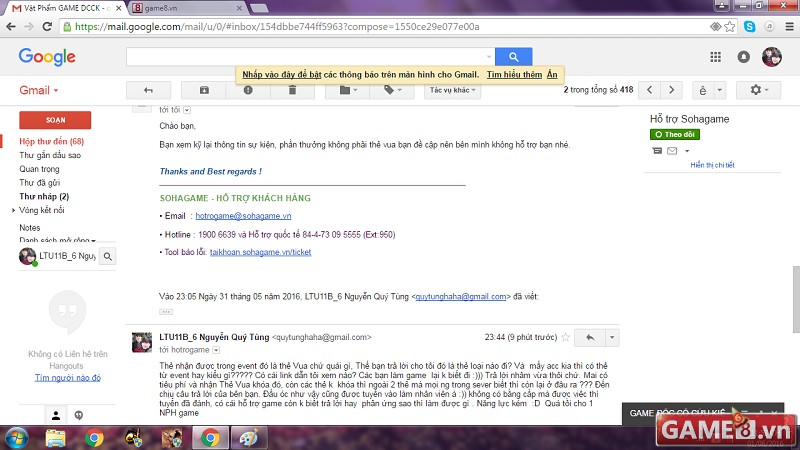The height and width of the screenshot is (450, 800).
Task: Show trimmed content ellipsis button
Action: coord(166,311)
